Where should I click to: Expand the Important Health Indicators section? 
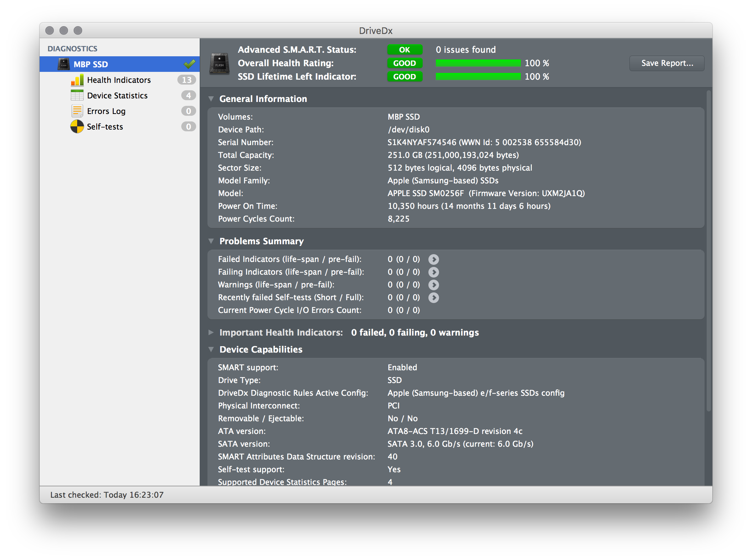211,332
